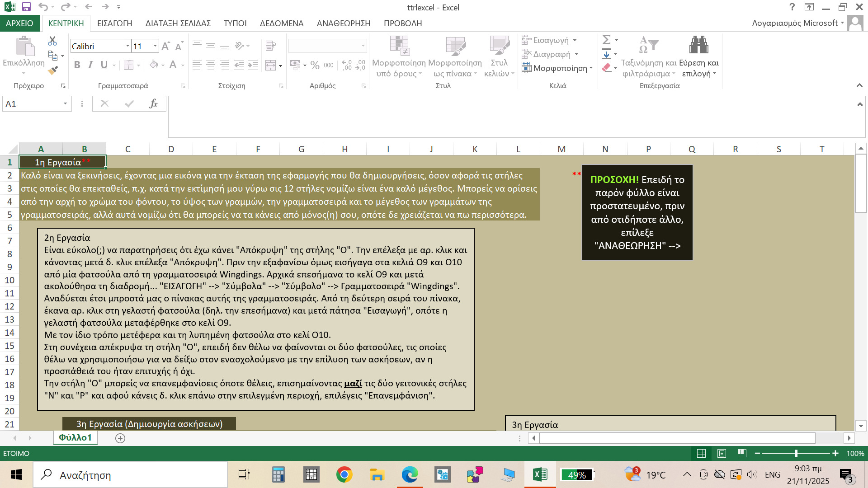The height and width of the screenshot is (488, 868).
Task: Open the number format dropdown
Action: 363,46
